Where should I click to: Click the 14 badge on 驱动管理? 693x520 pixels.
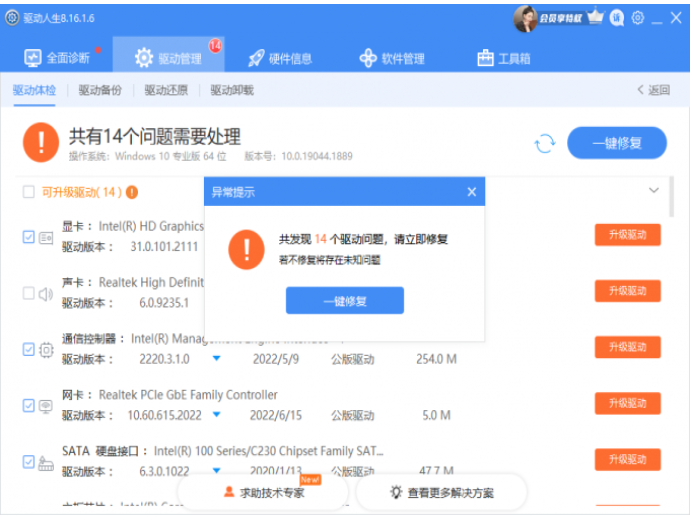[215, 46]
